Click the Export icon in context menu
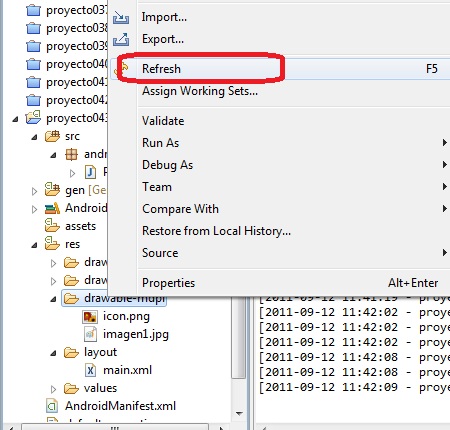 pos(121,40)
